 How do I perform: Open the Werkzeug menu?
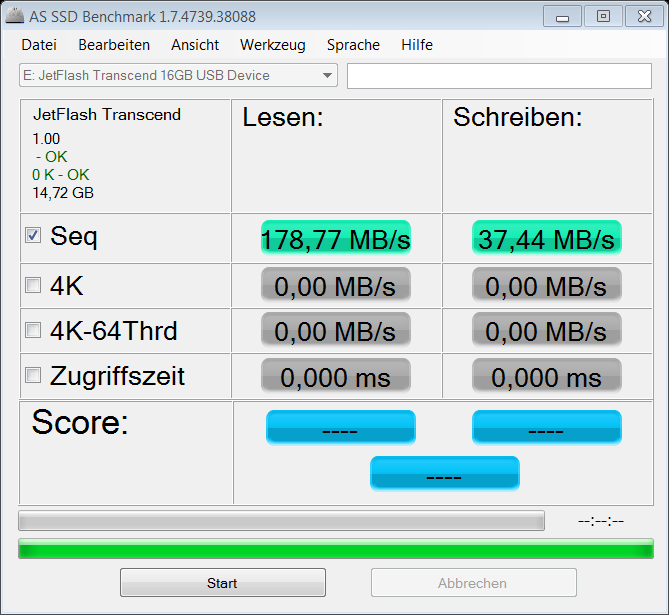273,45
